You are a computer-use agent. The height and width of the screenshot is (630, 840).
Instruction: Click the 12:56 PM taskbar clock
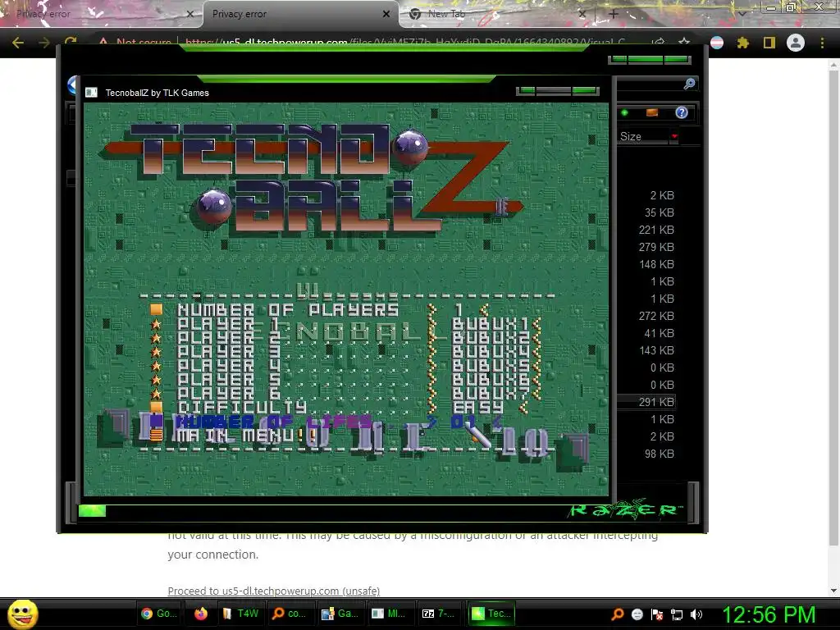tap(769, 614)
